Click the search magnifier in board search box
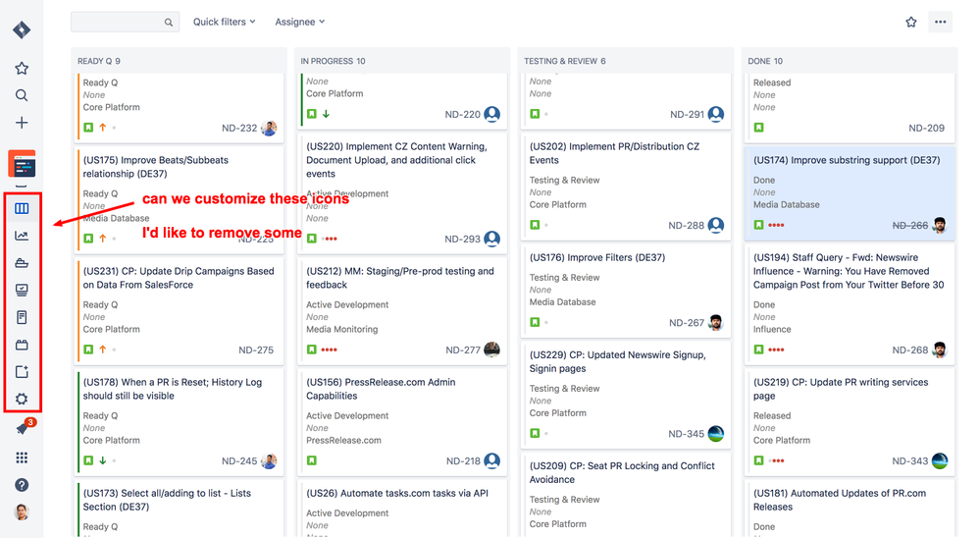This screenshot has height=538, width=980. point(168,22)
